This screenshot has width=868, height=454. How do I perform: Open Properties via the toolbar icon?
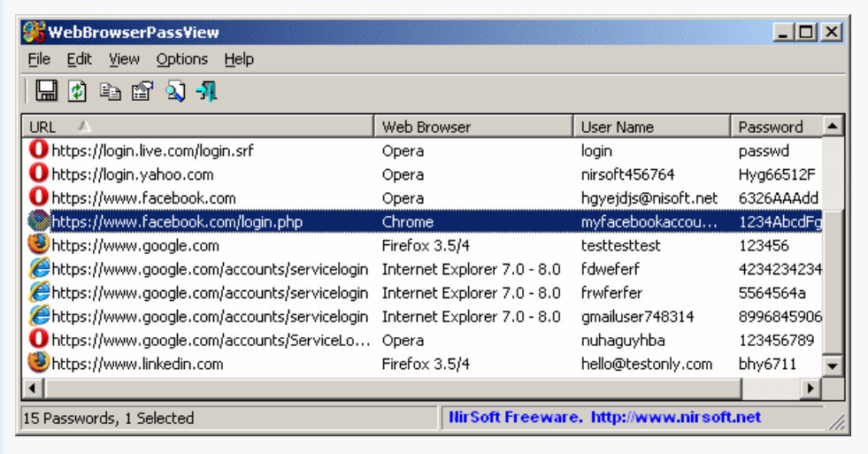coord(142,91)
